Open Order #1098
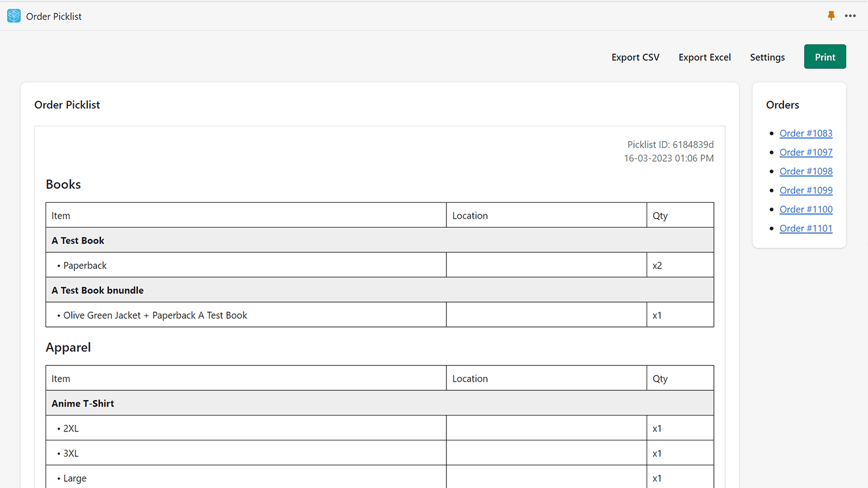868x488 pixels. point(806,171)
